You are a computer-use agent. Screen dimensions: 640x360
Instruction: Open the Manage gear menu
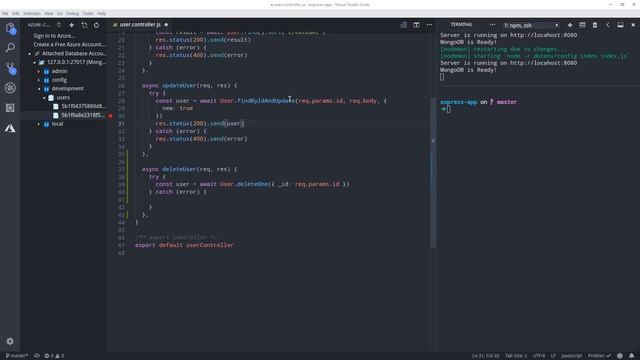pyautogui.click(x=10, y=341)
